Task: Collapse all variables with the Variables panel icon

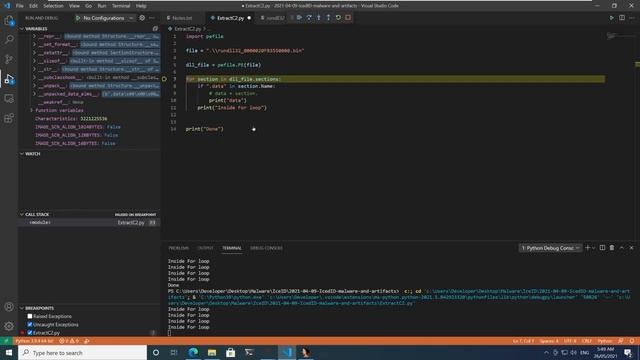Action: [155, 29]
